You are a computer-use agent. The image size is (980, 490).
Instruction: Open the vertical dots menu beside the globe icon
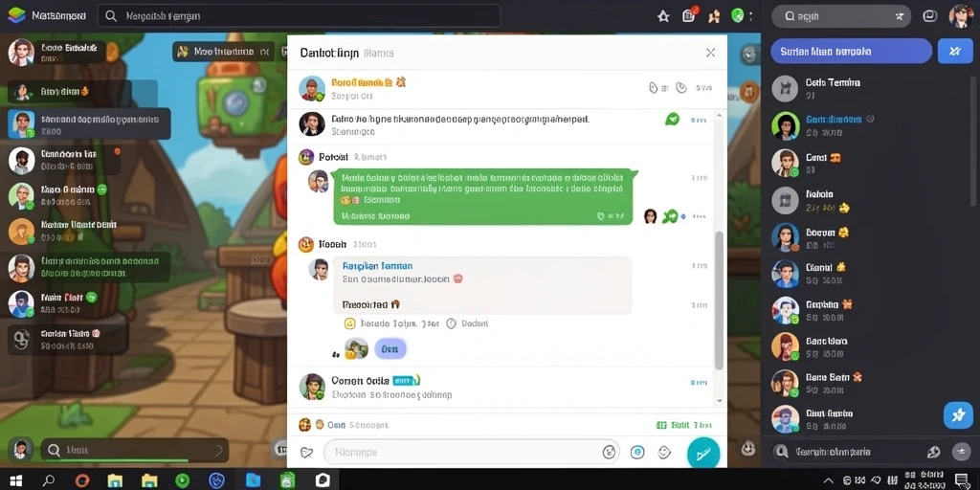click(750, 16)
